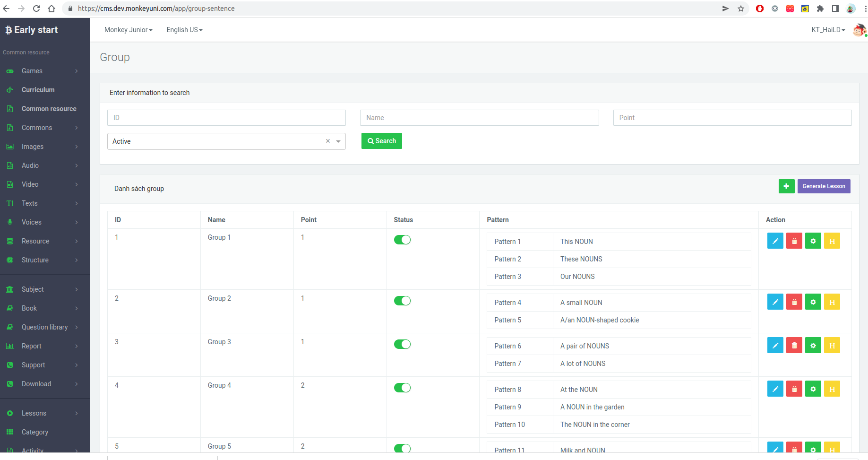Clear the Active status filter with the x
868x460 pixels.
click(x=327, y=141)
